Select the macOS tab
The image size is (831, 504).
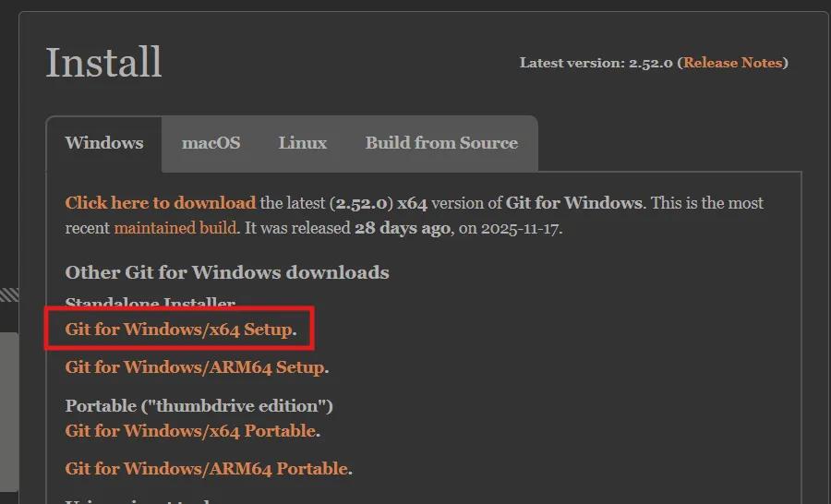point(211,143)
